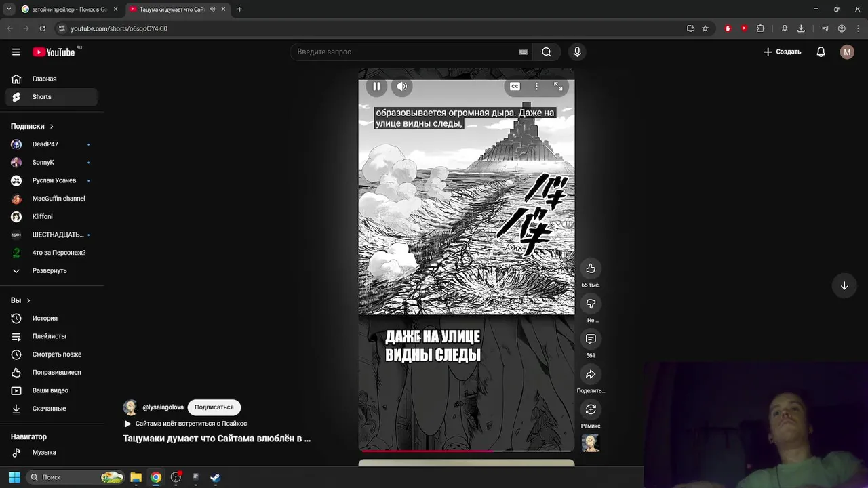Open MacGuffin channel subscription

point(52,199)
